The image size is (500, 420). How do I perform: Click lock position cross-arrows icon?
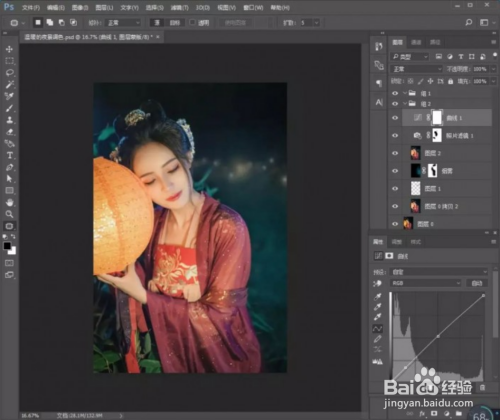pyautogui.click(x=430, y=81)
